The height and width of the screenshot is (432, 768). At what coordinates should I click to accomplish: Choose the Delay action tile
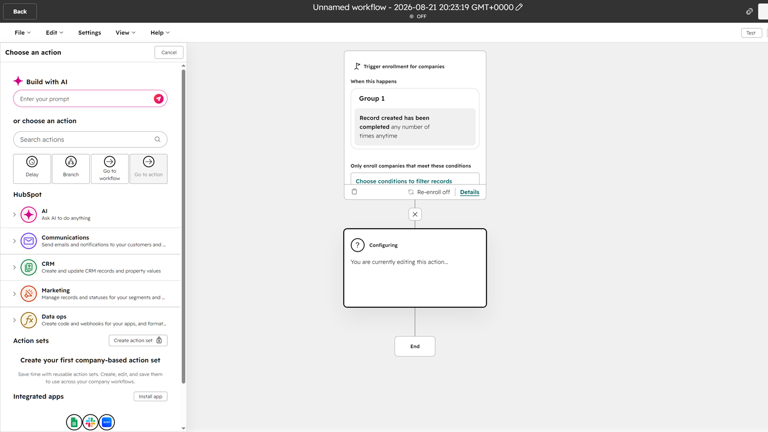click(x=32, y=168)
